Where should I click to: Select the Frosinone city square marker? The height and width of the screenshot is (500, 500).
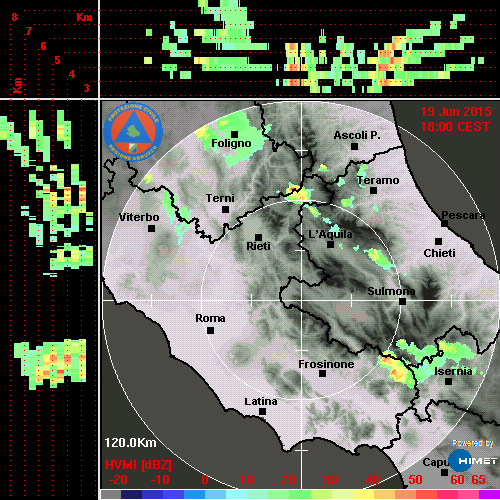point(322,374)
